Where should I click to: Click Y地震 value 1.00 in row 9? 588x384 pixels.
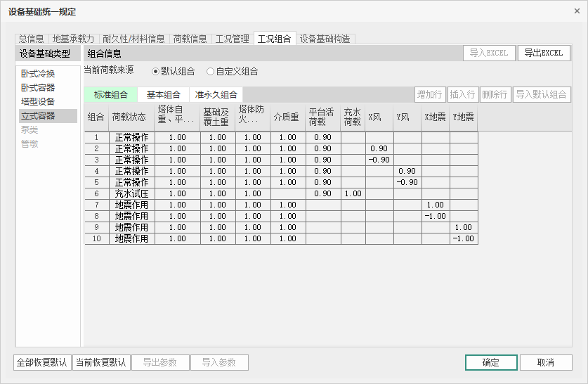click(x=464, y=227)
